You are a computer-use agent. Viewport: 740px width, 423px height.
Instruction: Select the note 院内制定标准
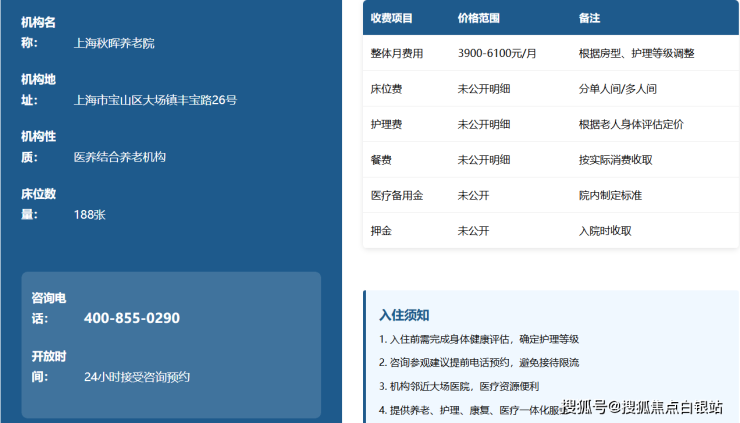pos(610,195)
